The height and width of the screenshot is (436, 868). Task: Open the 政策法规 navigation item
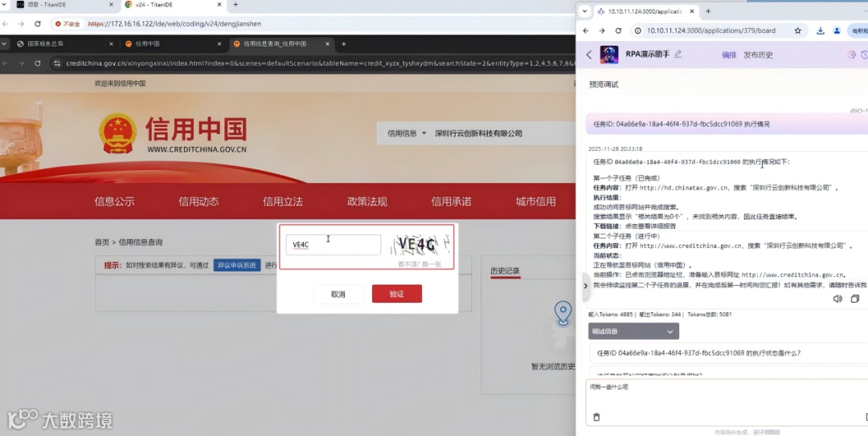[367, 202]
